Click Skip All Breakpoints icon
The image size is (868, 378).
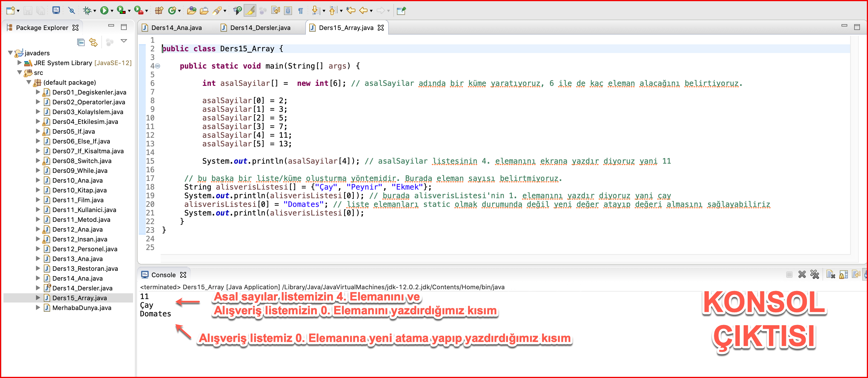[x=71, y=10]
